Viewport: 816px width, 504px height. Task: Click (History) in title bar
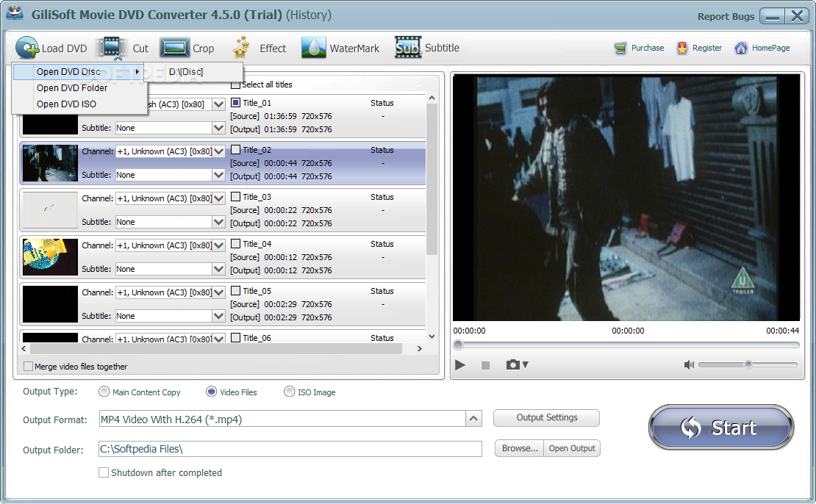pos(309,15)
